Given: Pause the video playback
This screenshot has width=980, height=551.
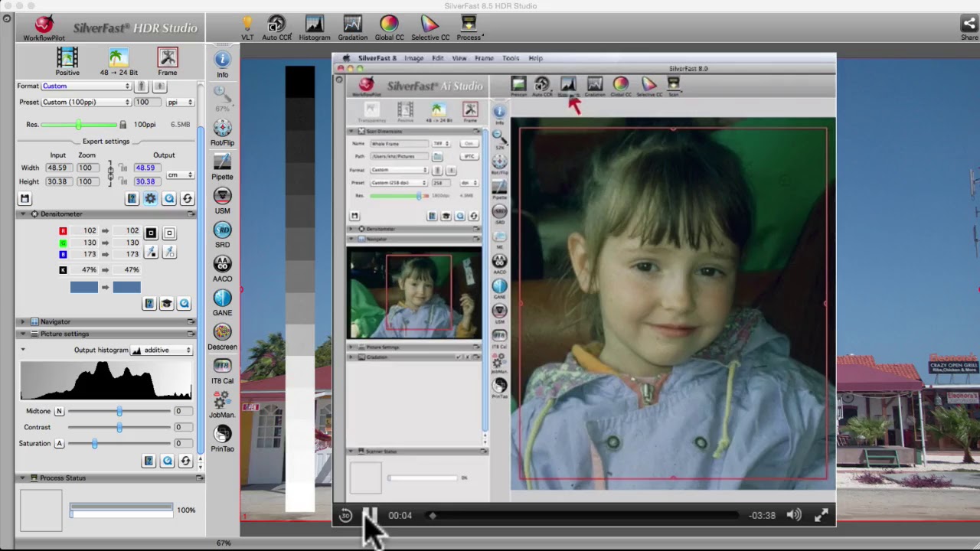Looking at the screenshot, I should 369,515.
